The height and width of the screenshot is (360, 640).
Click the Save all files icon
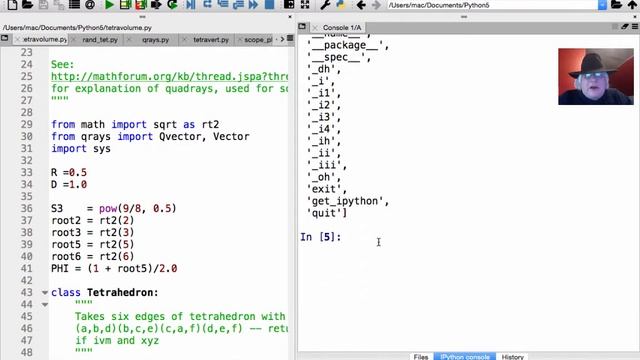tap(58, 4)
